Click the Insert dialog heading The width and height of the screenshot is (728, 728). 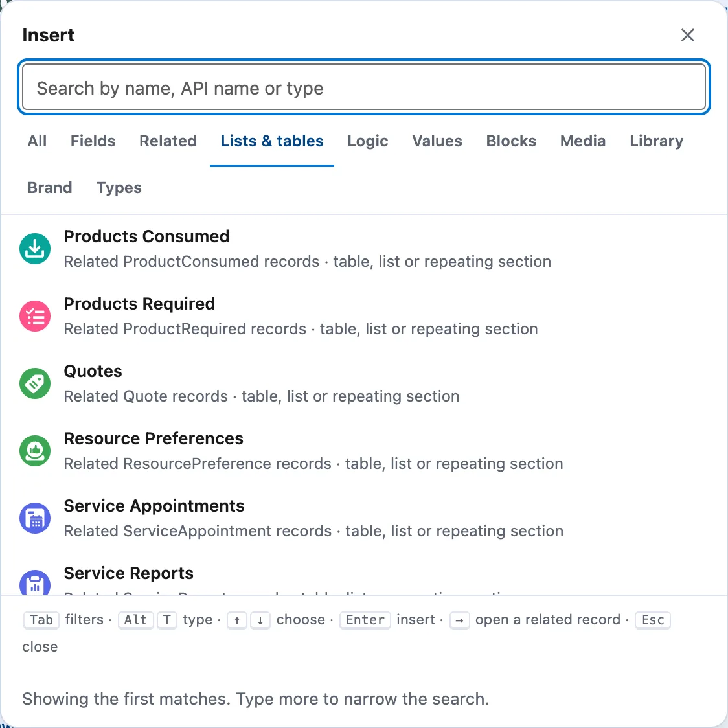tap(49, 35)
